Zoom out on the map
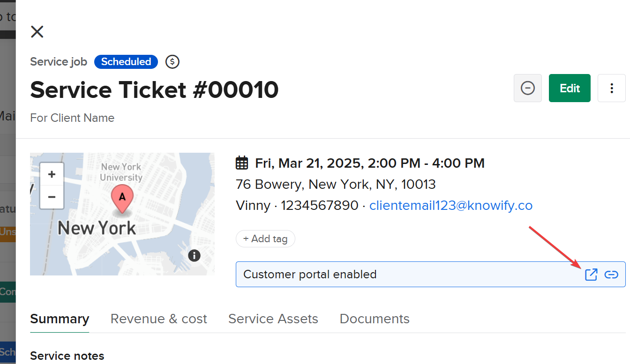 [52, 197]
